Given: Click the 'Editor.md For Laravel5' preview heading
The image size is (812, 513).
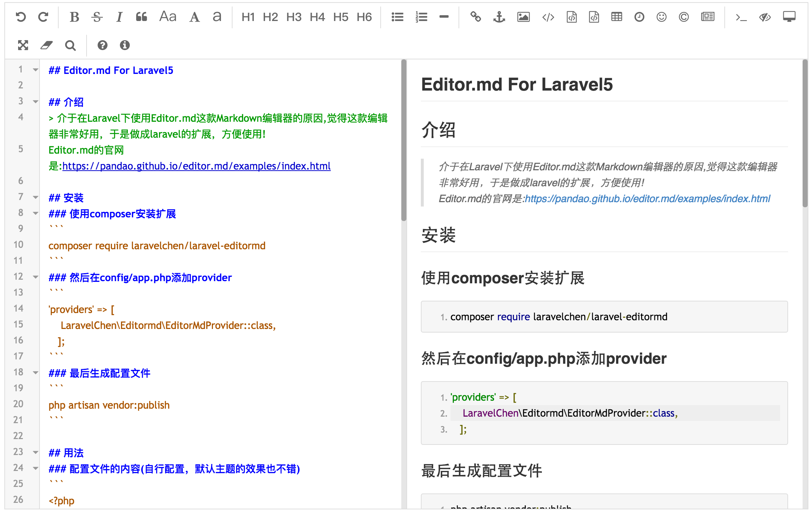Looking at the screenshot, I should (517, 84).
